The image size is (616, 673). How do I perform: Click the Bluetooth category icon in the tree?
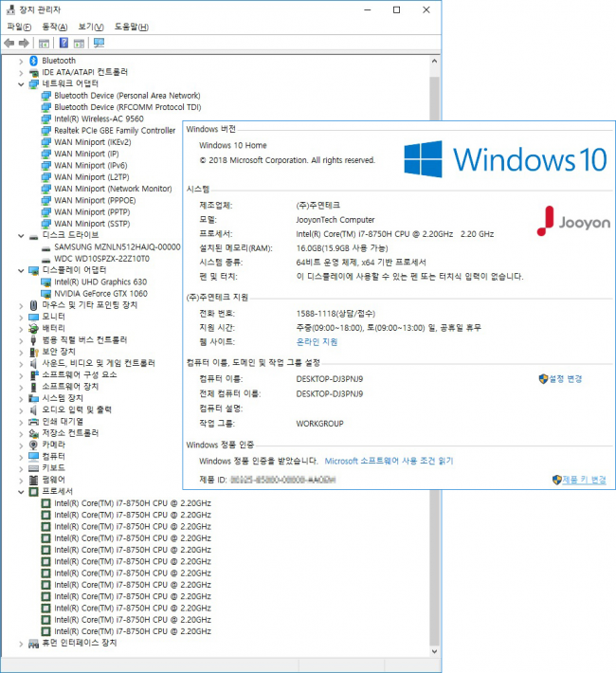coord(34,61)
